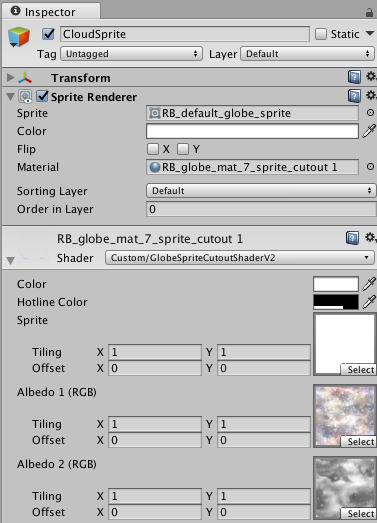The height and width of the screenshot is (523, 377).
Task: Click Select on the Sprite texture
Action: (358, 370)
